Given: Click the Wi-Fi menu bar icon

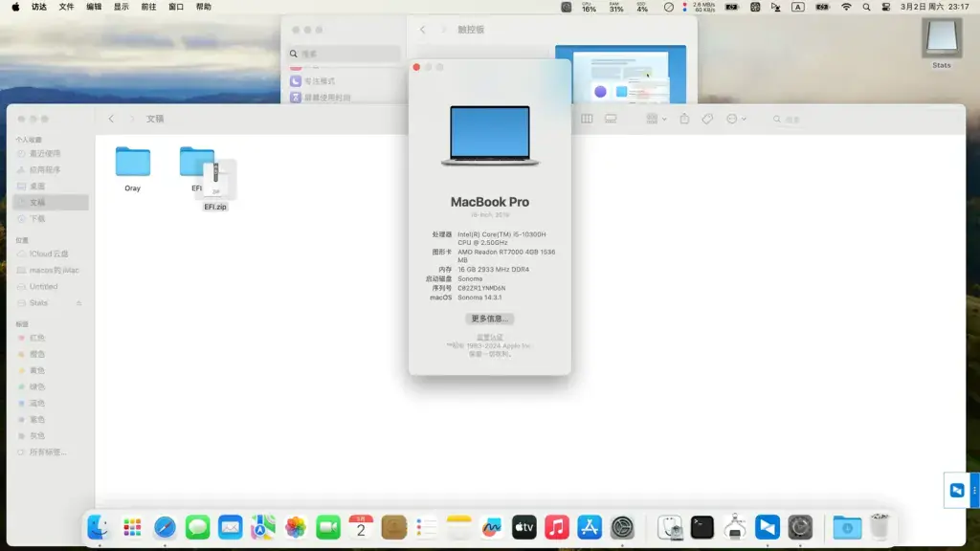Looking at the screenshot, I should [846, 7].
